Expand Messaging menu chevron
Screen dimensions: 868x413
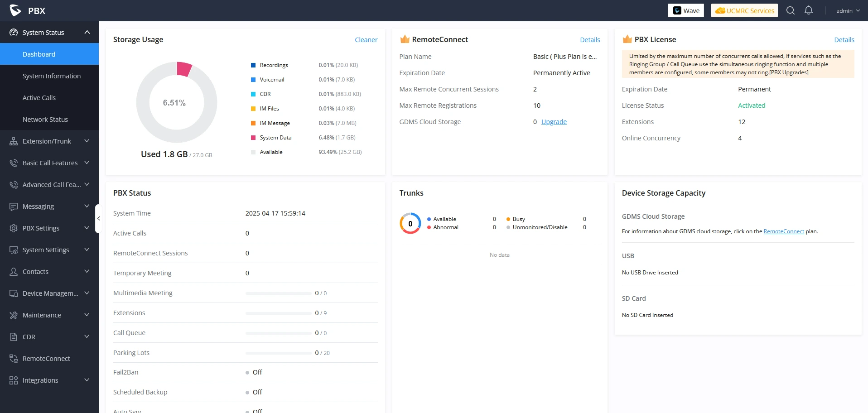click(87, 206)
